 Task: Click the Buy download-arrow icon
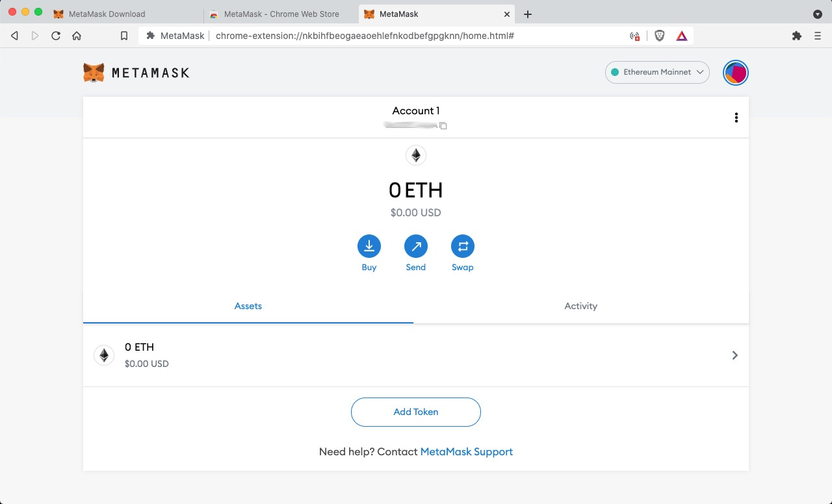[x=369, y=246]
